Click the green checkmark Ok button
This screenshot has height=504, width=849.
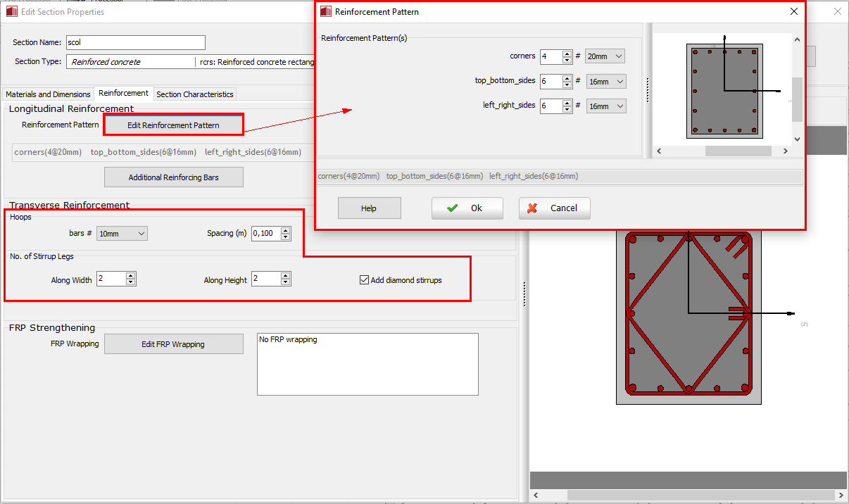[467, 208]
